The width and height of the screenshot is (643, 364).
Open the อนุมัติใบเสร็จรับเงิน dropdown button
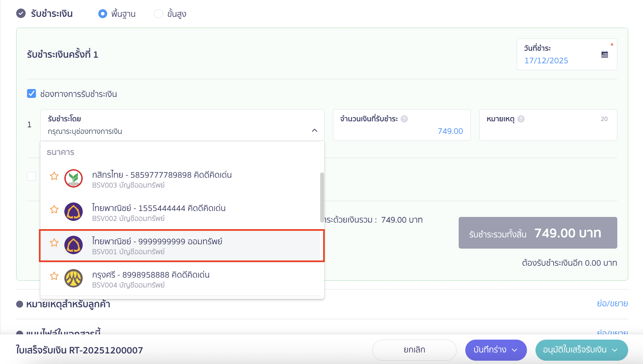tap(581, 350)
